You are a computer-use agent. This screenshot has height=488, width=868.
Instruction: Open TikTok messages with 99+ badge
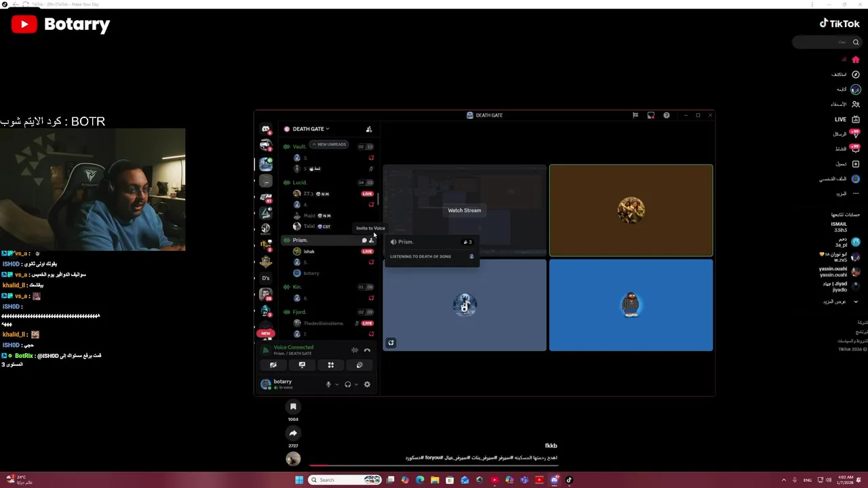pyautogui.click(x=855, y=134)
